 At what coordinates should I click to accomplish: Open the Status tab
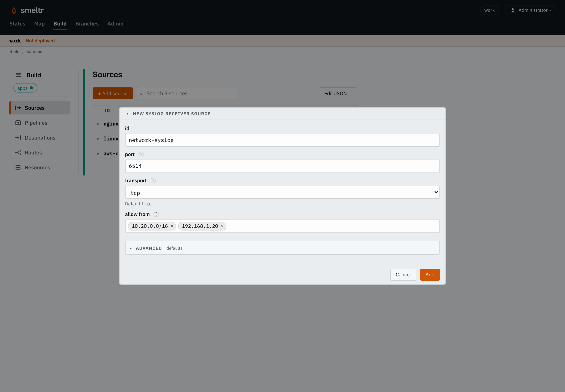click(x=17, y=24)
